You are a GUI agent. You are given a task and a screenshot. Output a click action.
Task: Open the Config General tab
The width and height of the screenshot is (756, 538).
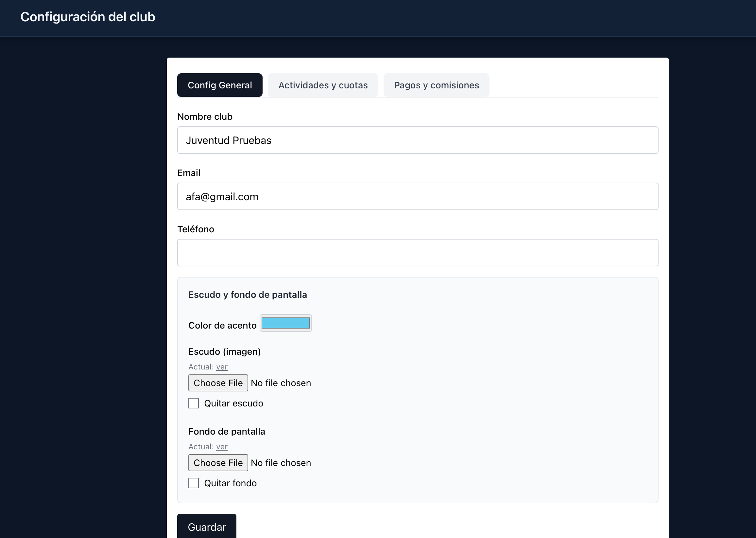tap(220, 85)
